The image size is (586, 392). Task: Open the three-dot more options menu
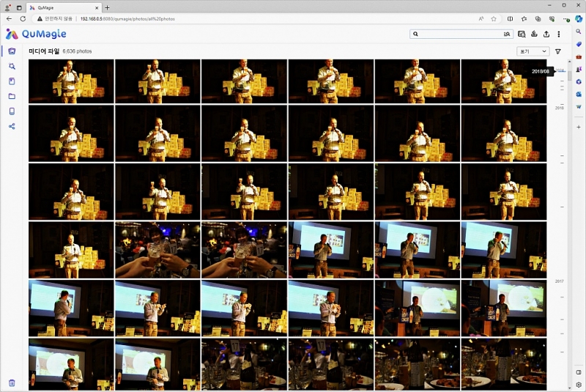point(559,34)
